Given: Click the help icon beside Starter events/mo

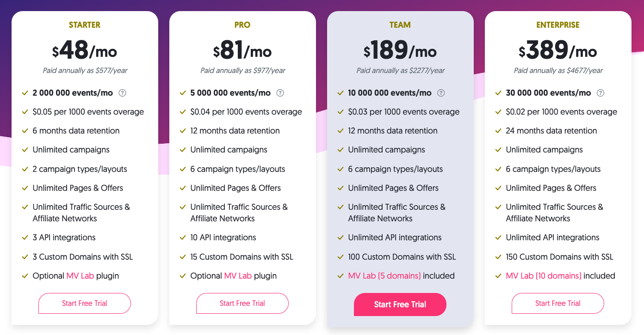Looking at the screenshot, I should click(122, 93).
